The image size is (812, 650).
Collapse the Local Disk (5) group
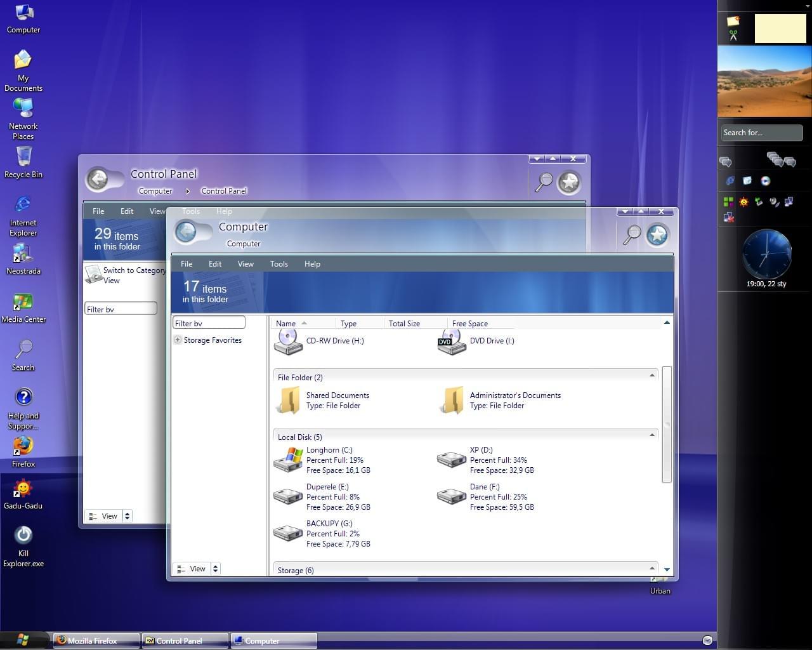click(x=652, y=435)
